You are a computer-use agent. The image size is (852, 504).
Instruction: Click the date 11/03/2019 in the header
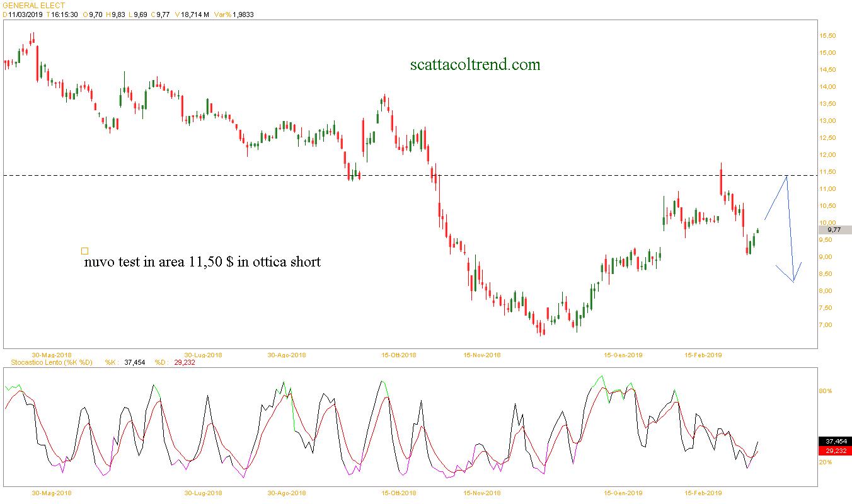(25, 14)
